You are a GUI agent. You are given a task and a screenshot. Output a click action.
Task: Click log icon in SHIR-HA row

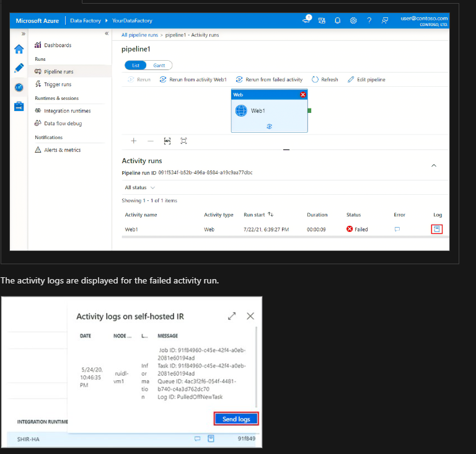pos(211,438)
